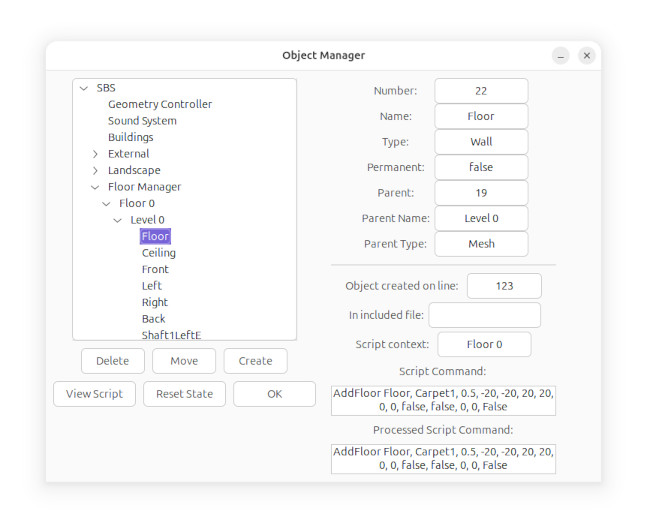
Task: Open View Script
Action: [94, 394]
